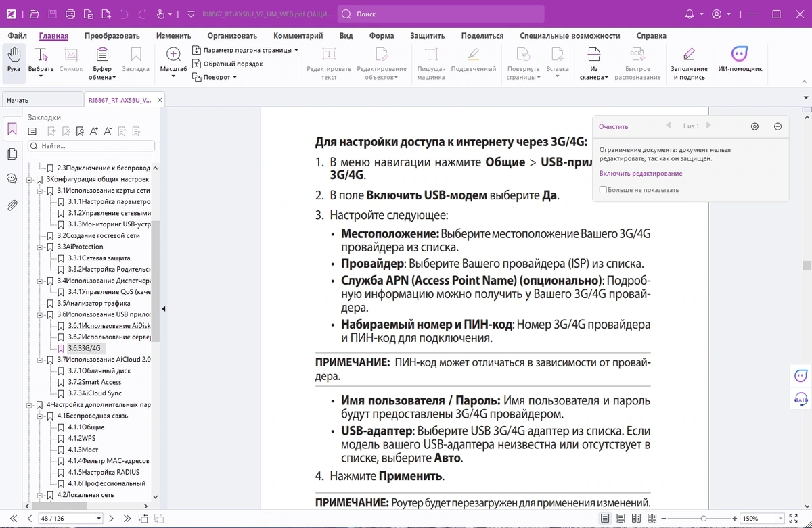
Task: Go to first page in status bar
Action: (x=15, y=519)
